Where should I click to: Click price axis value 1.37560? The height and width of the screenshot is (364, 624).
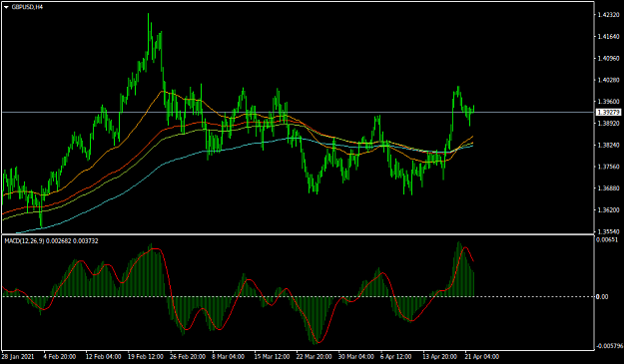(608, 167)
